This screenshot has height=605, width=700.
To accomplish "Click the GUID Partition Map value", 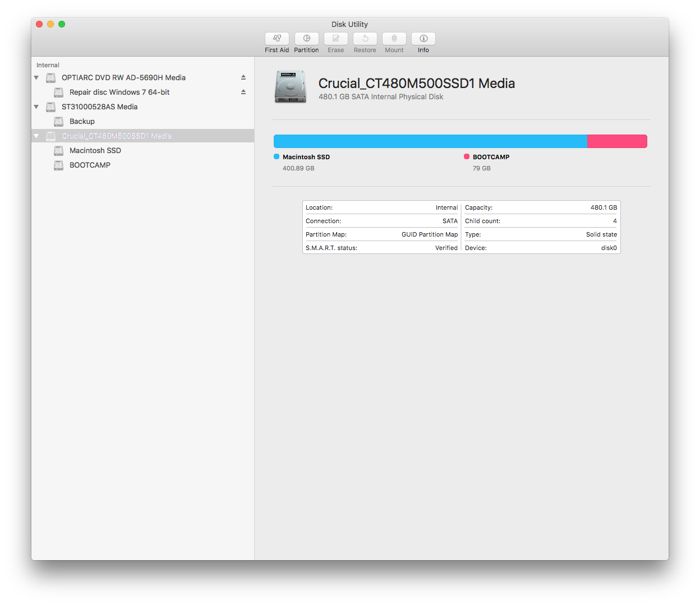I will [x=430, y=234].
